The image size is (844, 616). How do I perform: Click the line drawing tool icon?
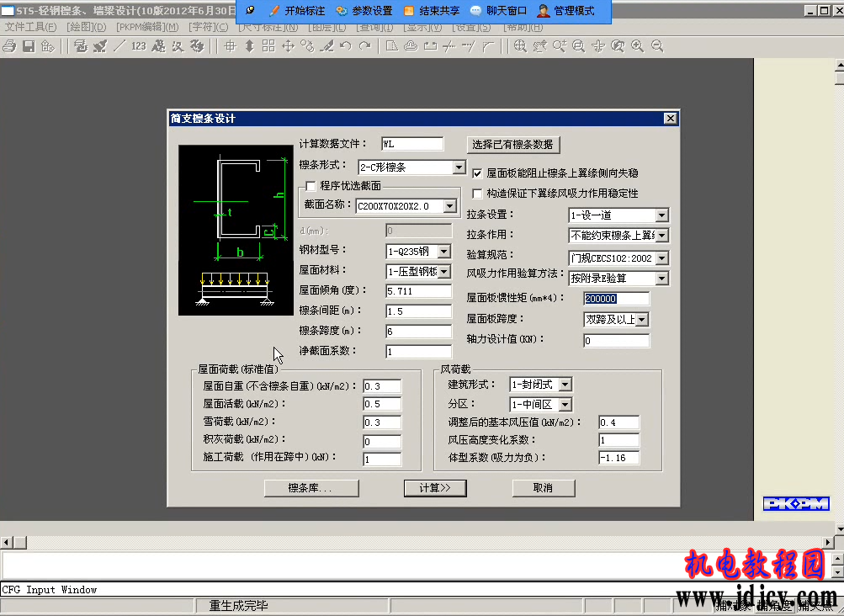(119, 46)
